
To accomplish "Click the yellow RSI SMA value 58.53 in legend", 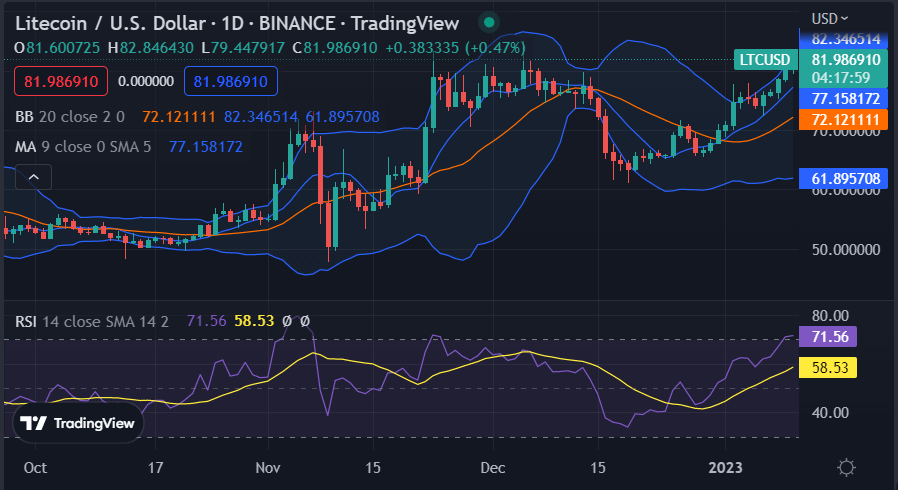I will coord(254,321).
